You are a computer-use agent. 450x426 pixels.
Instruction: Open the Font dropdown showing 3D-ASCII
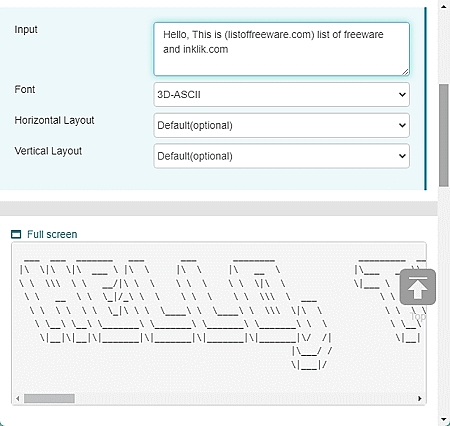[x=281, y=95]
